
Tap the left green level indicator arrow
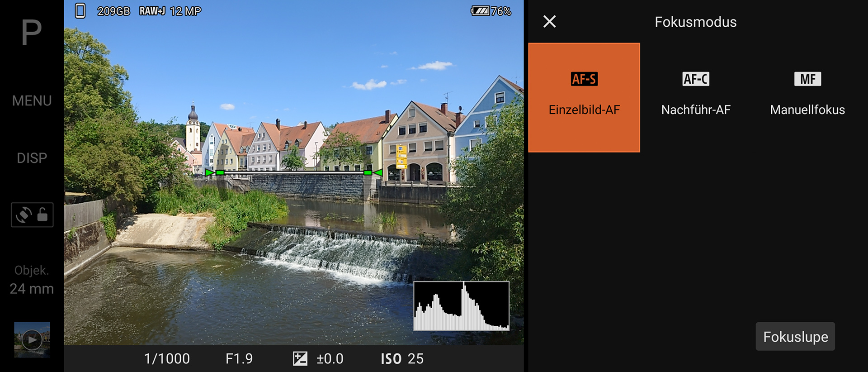[210, 172]
